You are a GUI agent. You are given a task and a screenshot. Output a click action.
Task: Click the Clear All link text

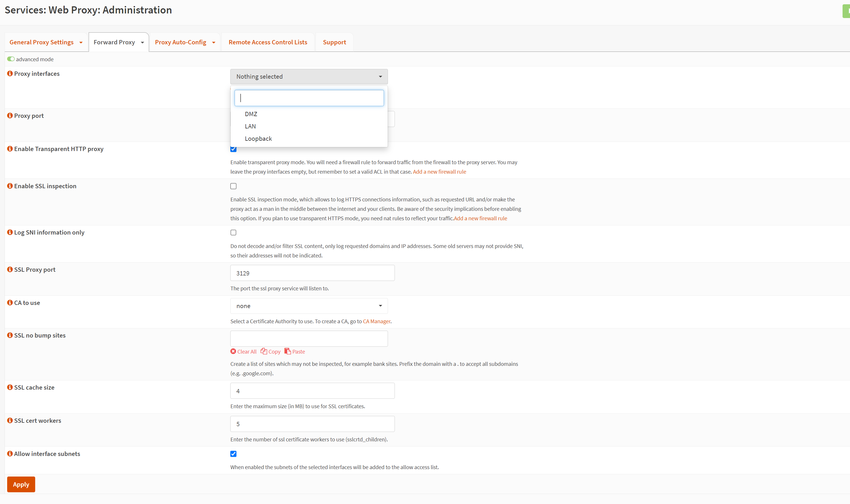click(x=247, y=352)
